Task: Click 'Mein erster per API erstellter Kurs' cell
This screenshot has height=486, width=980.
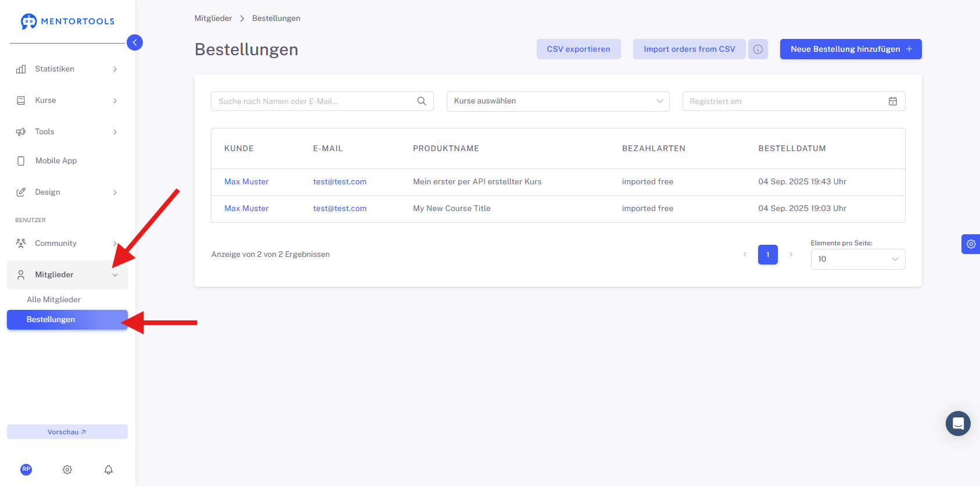Action: pos(478,182)
